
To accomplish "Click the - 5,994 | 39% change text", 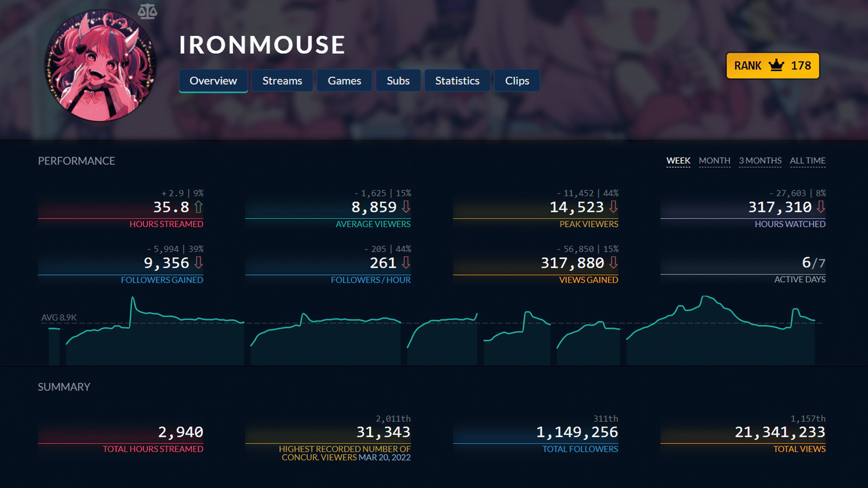I will tap(175, 249).
